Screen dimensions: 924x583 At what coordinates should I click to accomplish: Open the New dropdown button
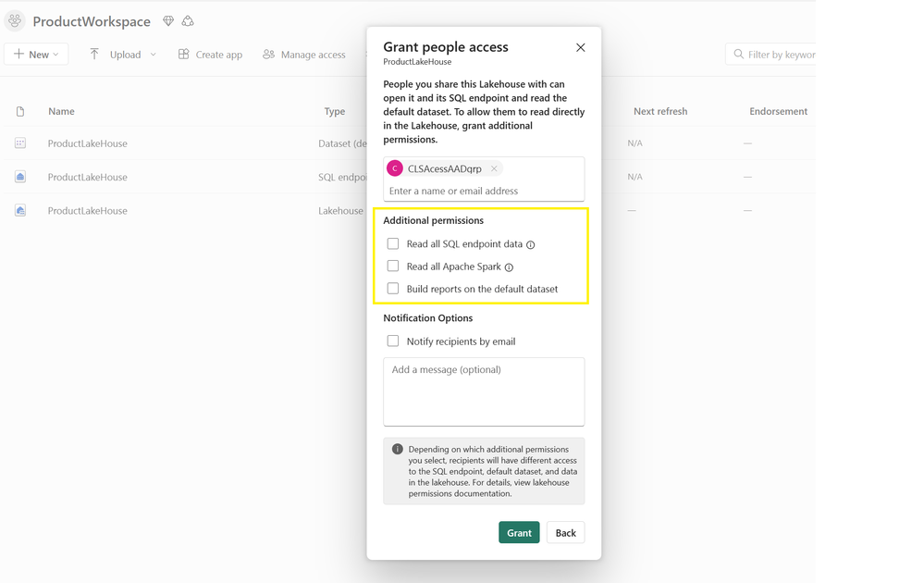point(36,55)
